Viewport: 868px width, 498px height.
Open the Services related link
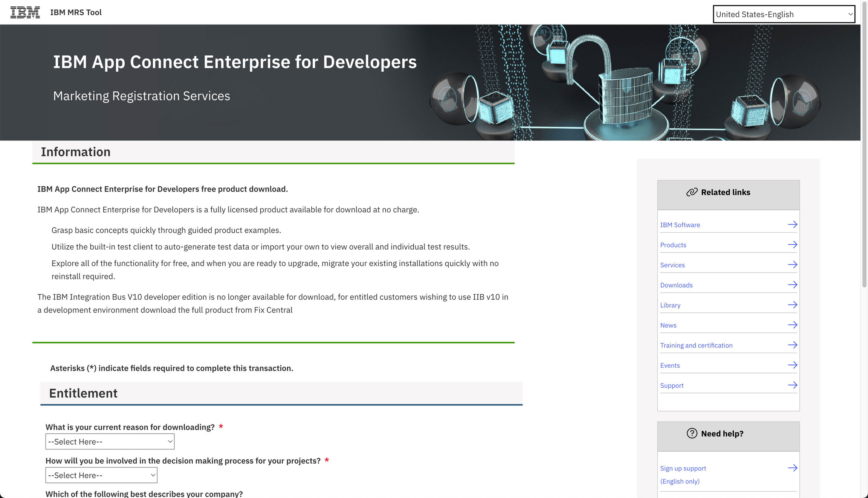click(x=672, y=265)
